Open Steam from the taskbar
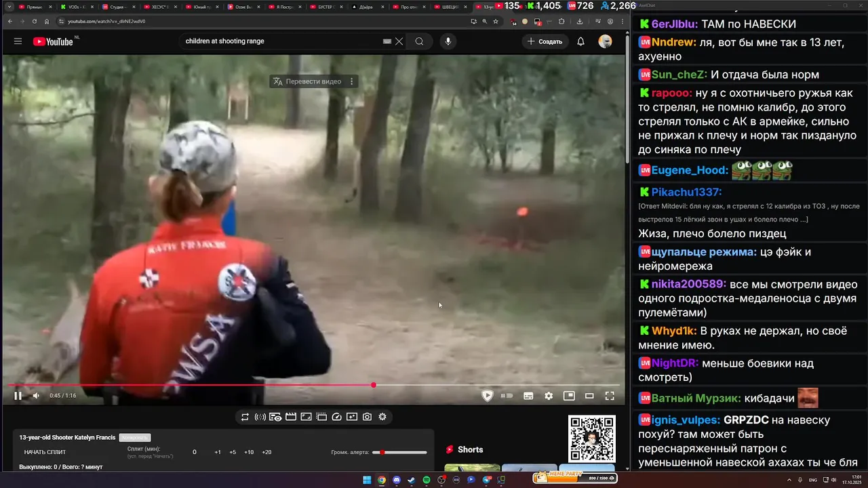This screenshot has width=868, height=488. 412,480
